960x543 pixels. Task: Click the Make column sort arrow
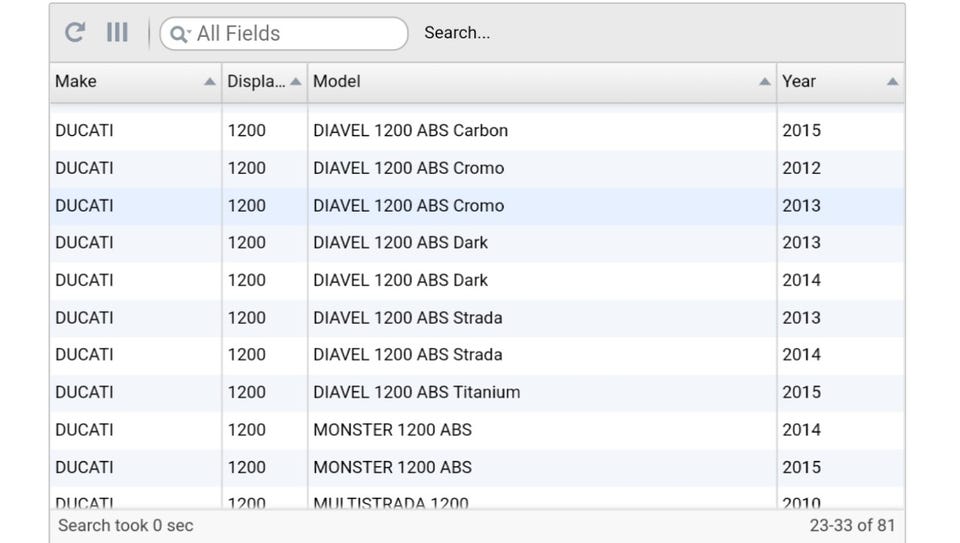209,82
